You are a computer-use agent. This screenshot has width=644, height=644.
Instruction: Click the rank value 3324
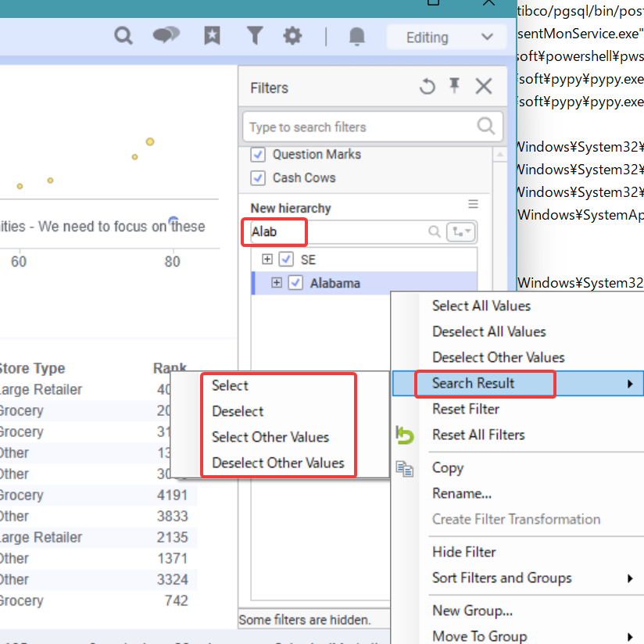click(x=172, y=580)
